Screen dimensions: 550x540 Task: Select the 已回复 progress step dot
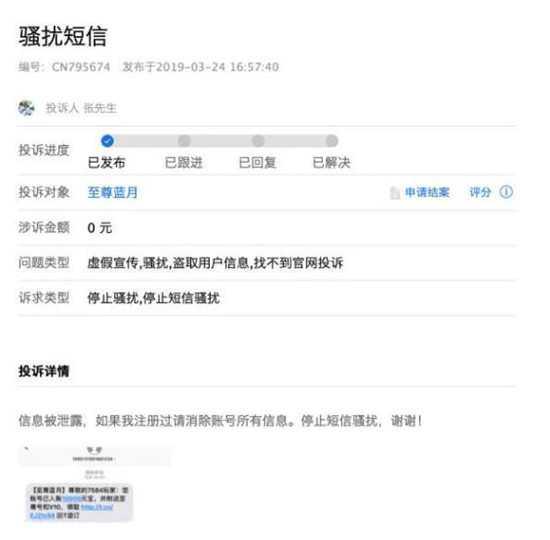(x=258, y=141)
